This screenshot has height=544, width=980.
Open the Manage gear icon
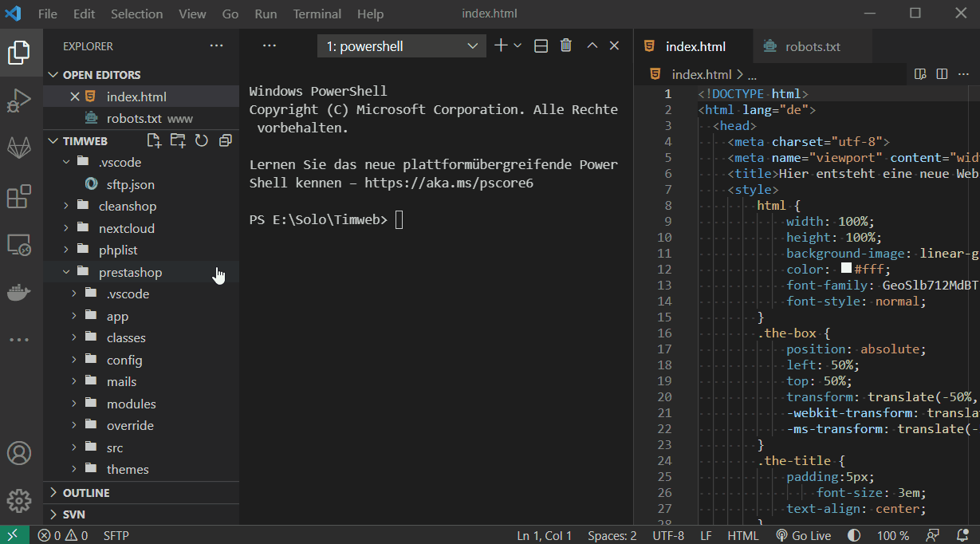[x=19, y=501]
